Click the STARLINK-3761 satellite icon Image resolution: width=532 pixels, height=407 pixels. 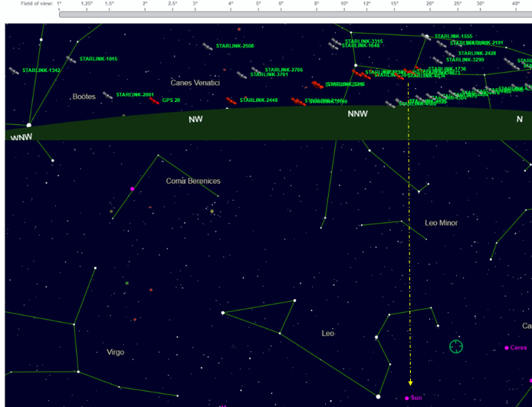pos(243,74)
